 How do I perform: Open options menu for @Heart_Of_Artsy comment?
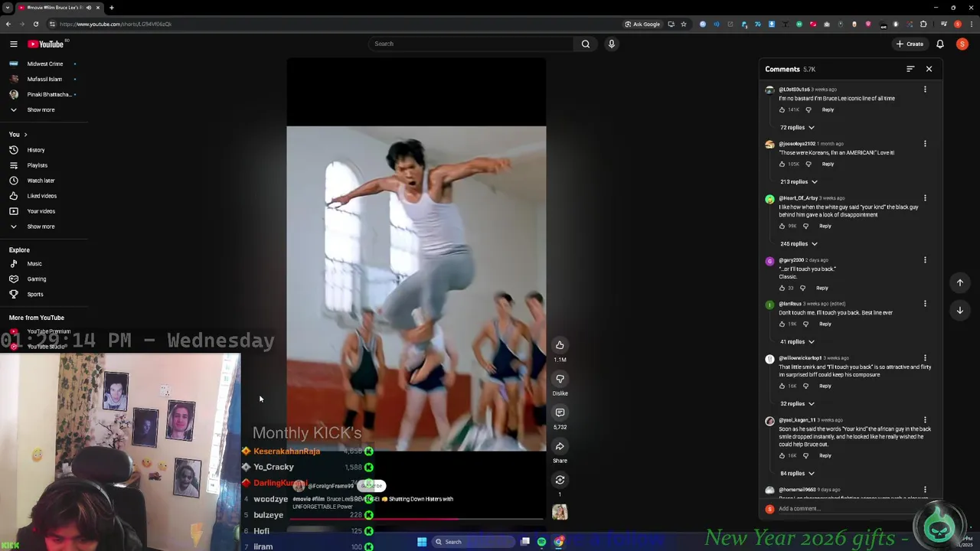(925, 198)
